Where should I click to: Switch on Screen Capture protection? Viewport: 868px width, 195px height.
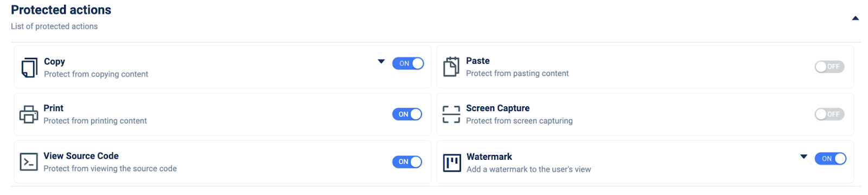pyautogui.click(x=829, y=114)
